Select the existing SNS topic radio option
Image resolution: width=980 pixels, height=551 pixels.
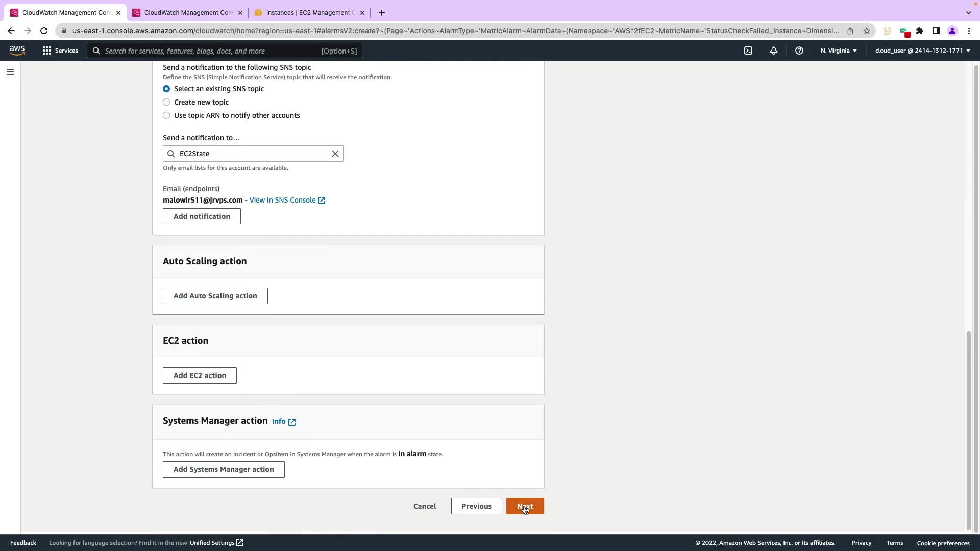click(166, 89)
